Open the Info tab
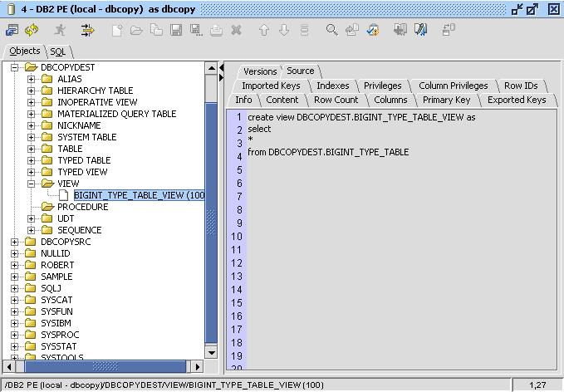This screenshot has width=564, height=392. pos(243,100)
